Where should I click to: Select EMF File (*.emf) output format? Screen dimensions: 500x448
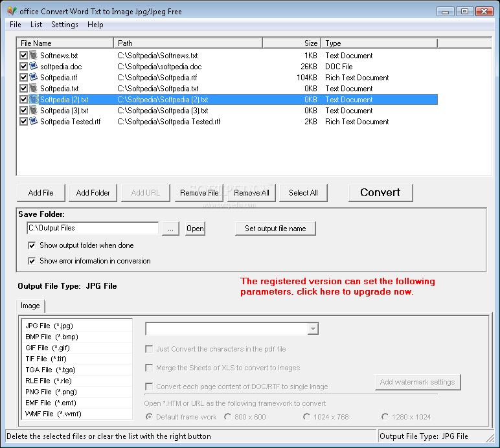(x=77, y=403)
